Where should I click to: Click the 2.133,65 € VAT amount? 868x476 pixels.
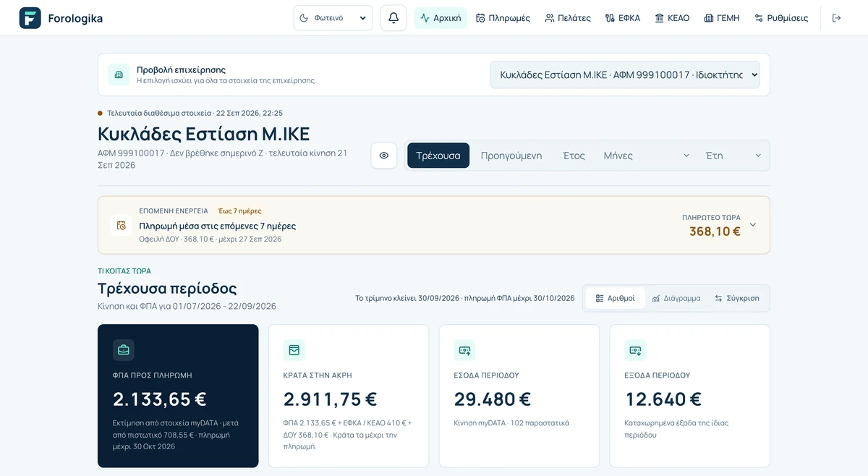coord(160,399)
